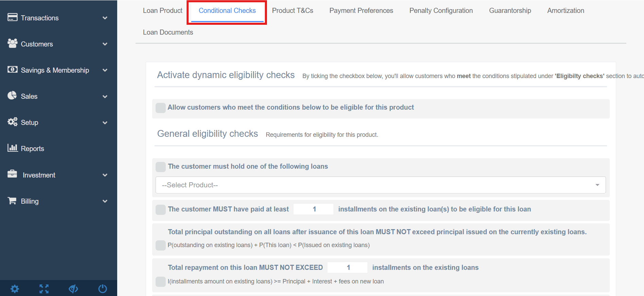Open the Select Product dropdown
644x296 pixels.
point(380,185)
